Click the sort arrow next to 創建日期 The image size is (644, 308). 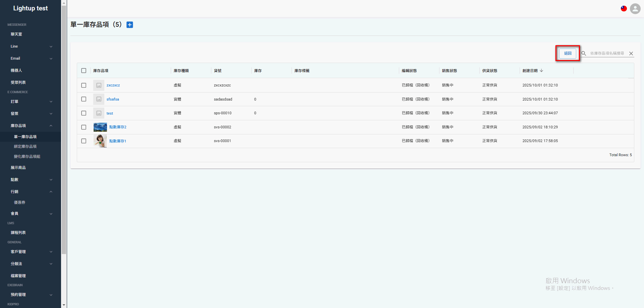click(x=542, y=71)
